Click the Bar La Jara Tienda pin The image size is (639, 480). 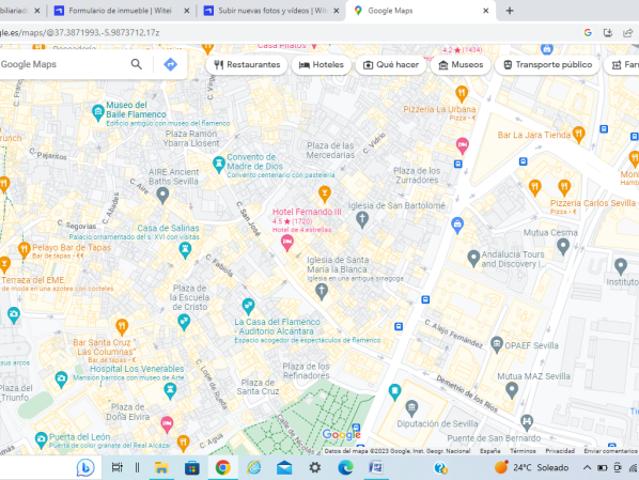(x=579, y=134)
